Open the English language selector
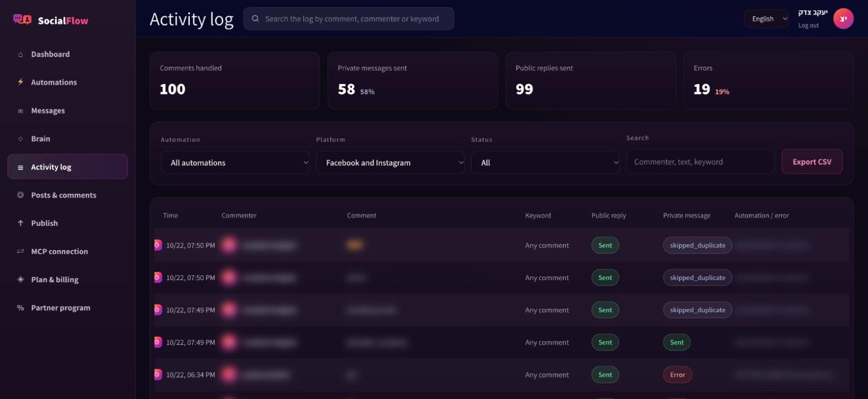 coord(767,19)
